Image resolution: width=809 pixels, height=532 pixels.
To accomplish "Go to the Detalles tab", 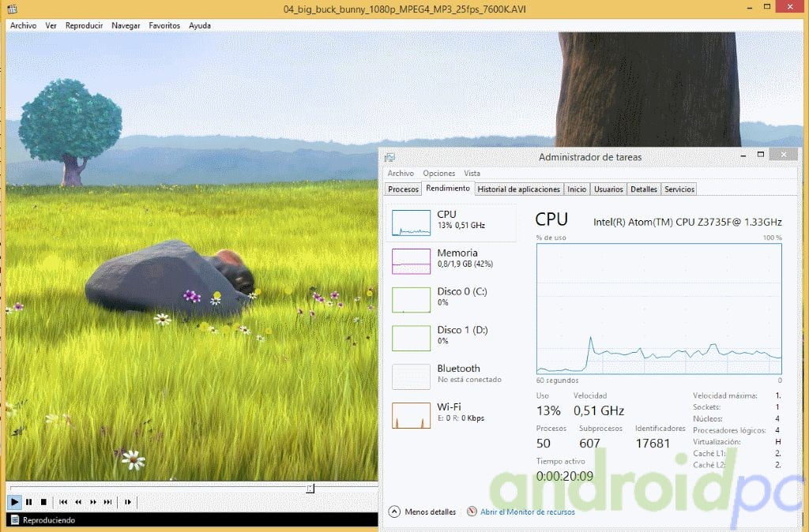I will [644, 189].
